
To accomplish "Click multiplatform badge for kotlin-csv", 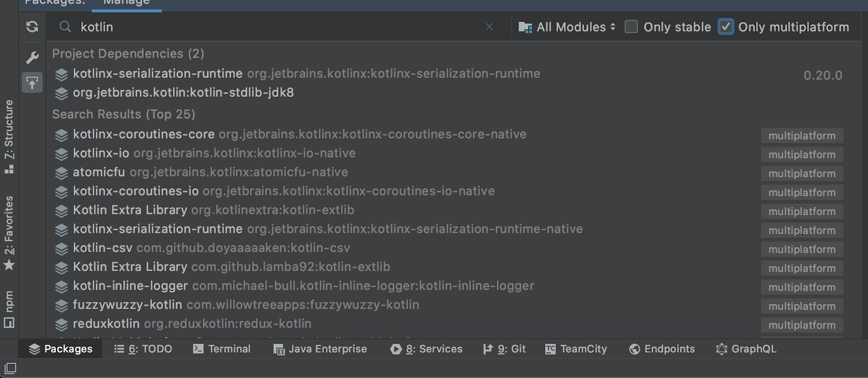I will point(802,249).
